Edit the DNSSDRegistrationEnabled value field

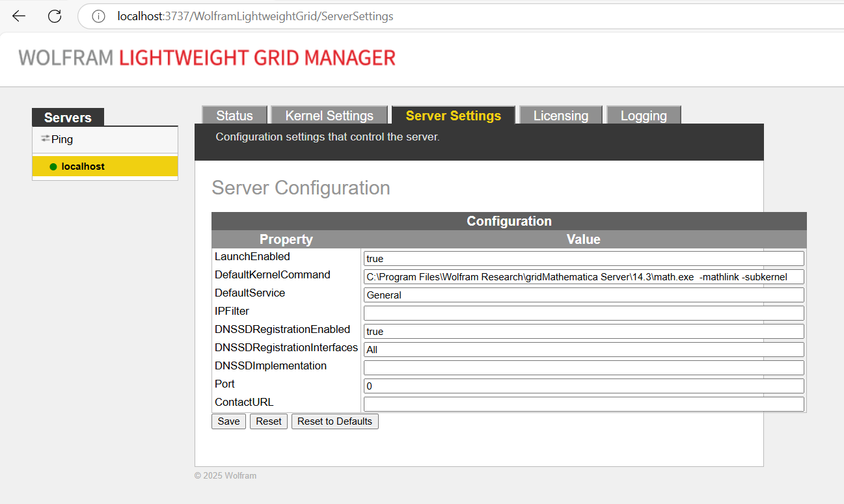tap(584, 332)
